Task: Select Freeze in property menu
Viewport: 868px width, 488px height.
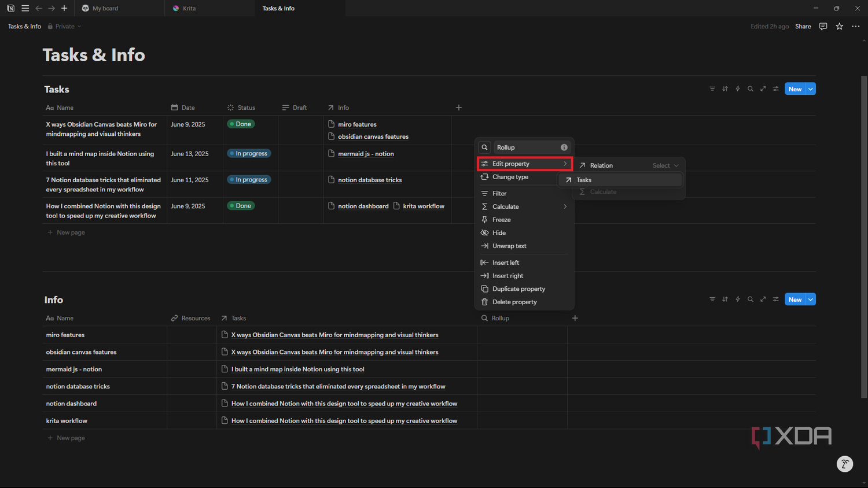Action: (x=524, y=220)
